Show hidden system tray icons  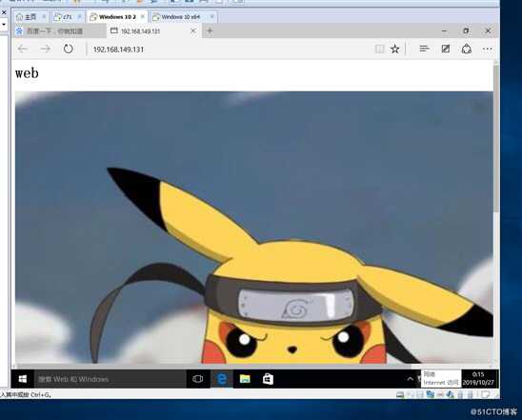(x=411, y=379)
